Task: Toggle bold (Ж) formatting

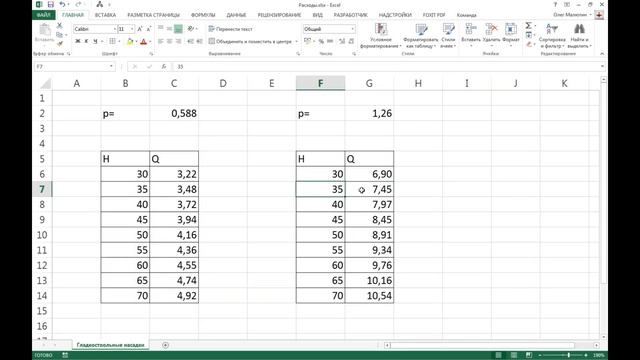Action: [x=78, y=41]
